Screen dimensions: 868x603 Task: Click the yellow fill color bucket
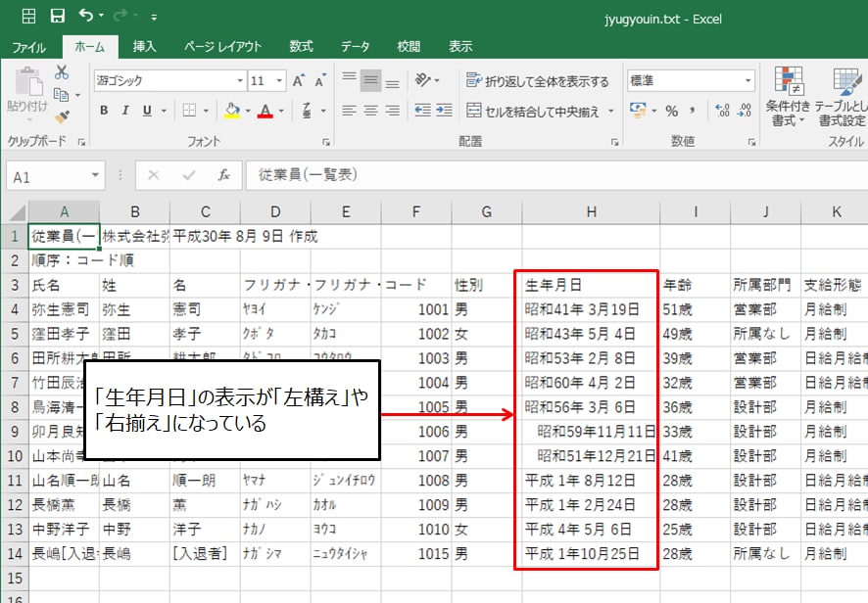[232, 111]
